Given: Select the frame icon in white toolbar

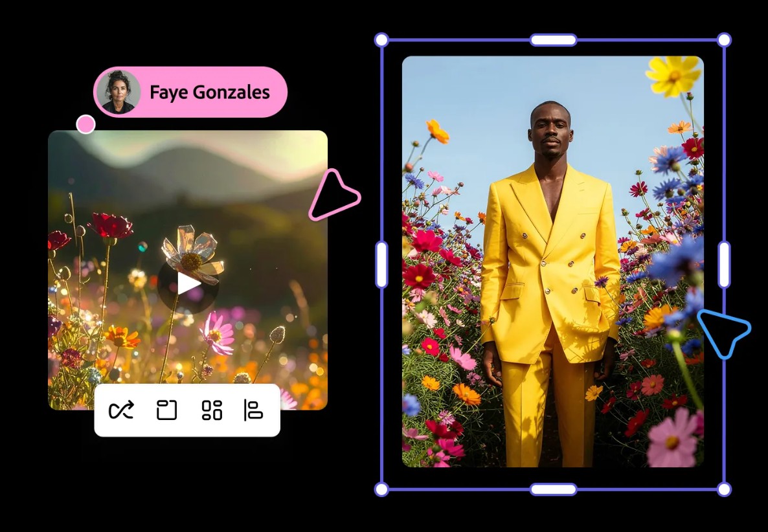Looking at the screenshot, I should pyautogui.click(x=166, y=410).
